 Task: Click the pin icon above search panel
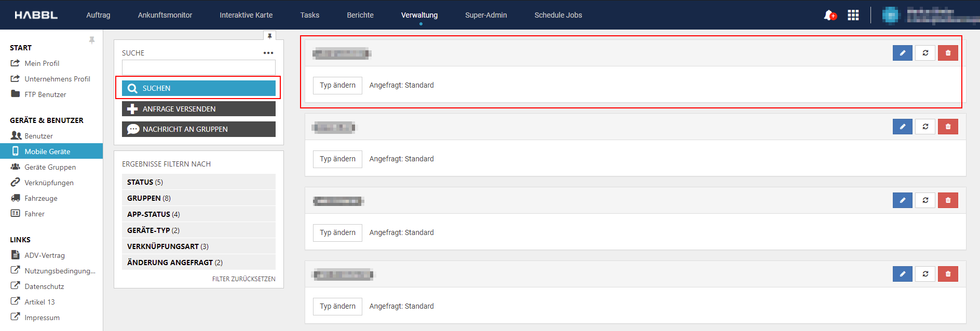click(269, 36)
